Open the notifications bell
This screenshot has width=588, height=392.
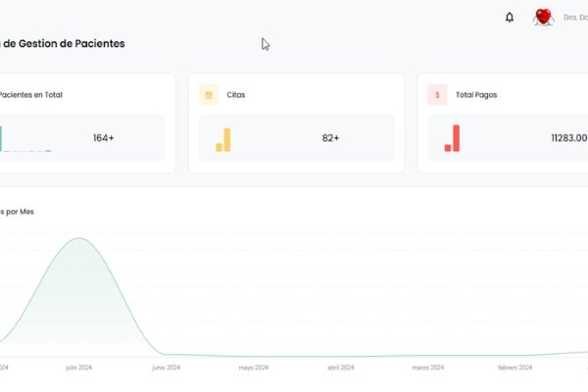pos(510,18)
